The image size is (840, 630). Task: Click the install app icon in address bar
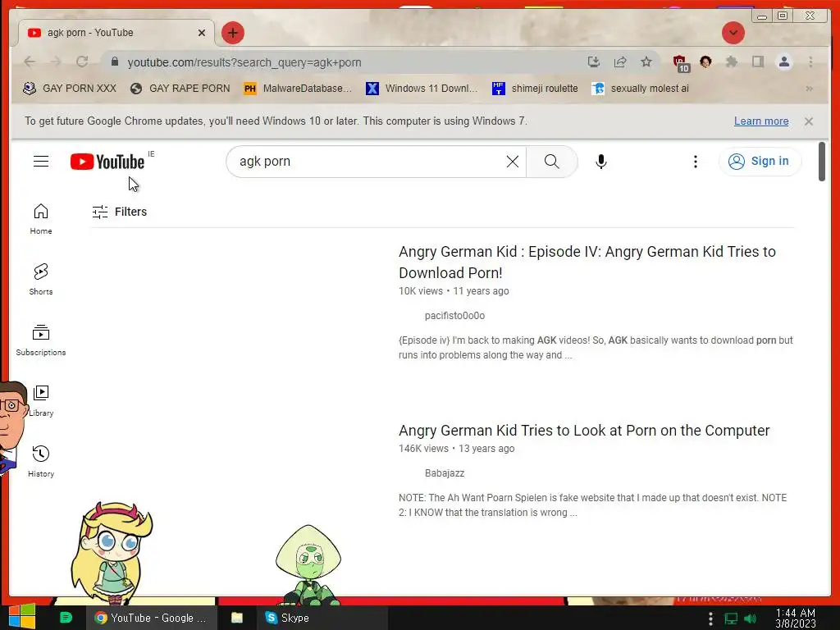pyautogui.click(x=594, y=62)
